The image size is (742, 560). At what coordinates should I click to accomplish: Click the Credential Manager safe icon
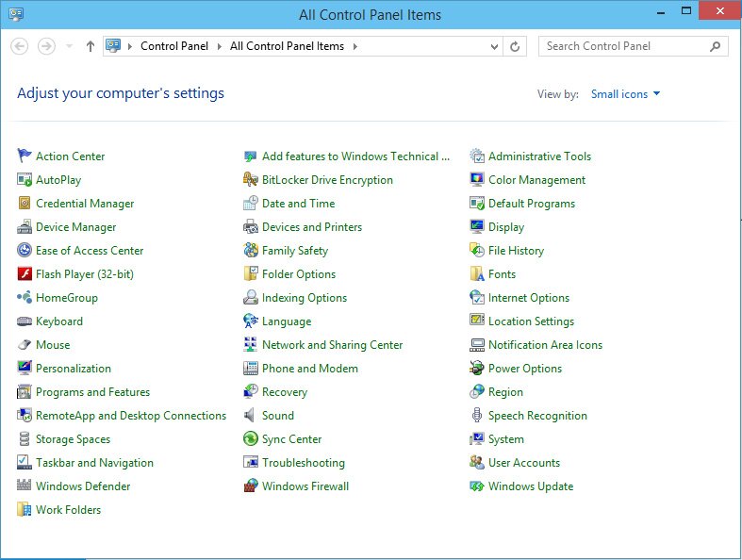pyautogui.click(x=25, y=203)
